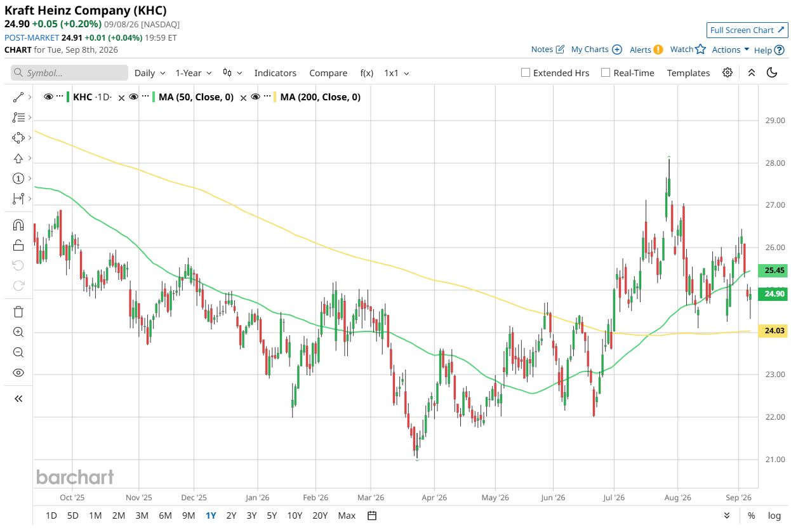The width and height of the screenshot is (791, 532).
Task: Open the date range calendar icon
Action: tap(373, 515)
